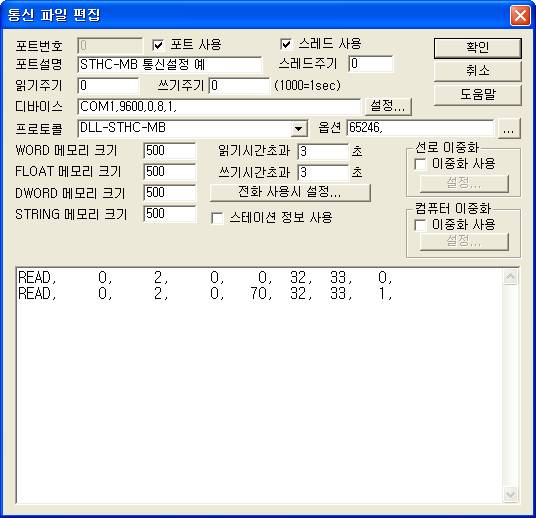This screenshot has width=536, height=518.
Task: Click the 확인 button
Action: [478, 48]
